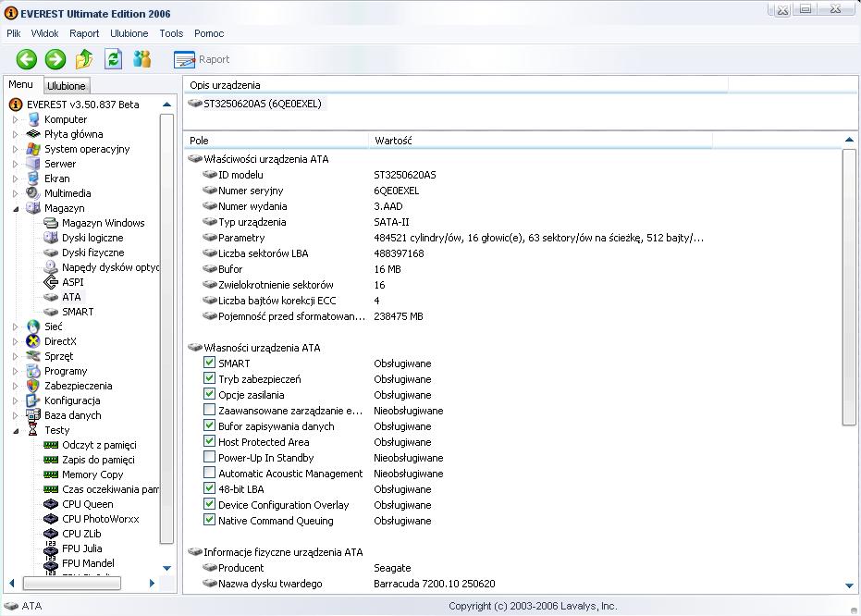Go back with the green left arrow
Viewport: 861px width, 616px height.
pos(26,59)
